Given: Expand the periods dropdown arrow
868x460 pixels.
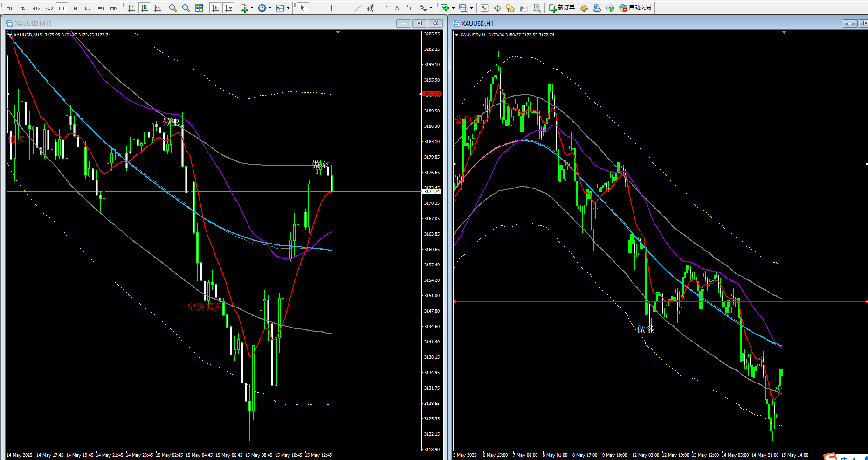Looking at the screenshot, I should pos(270,8).
